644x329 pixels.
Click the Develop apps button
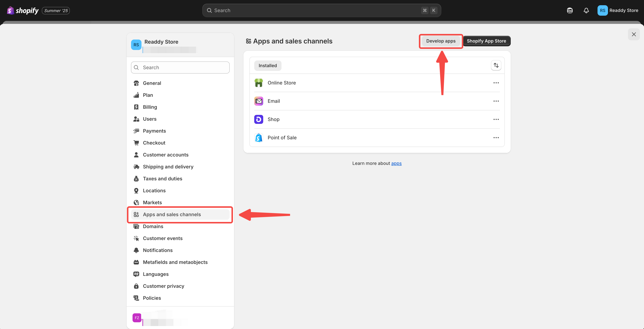tap(441, 41)
